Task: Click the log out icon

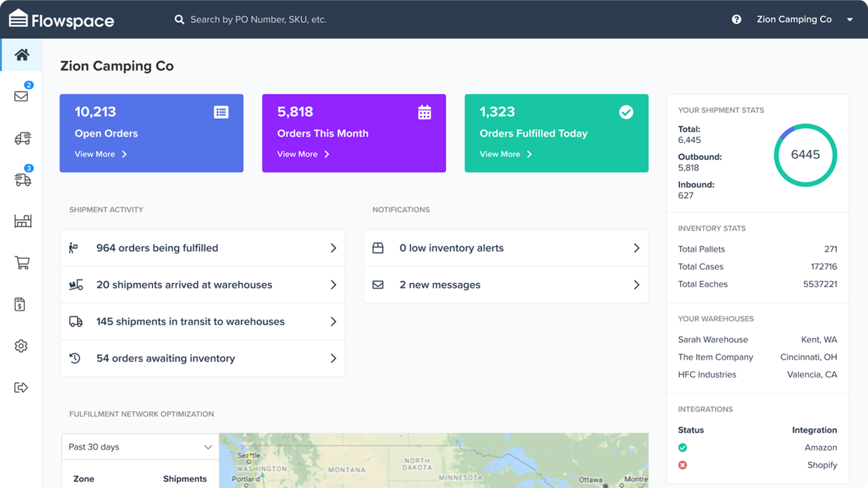Action: (x=21, y=388)
